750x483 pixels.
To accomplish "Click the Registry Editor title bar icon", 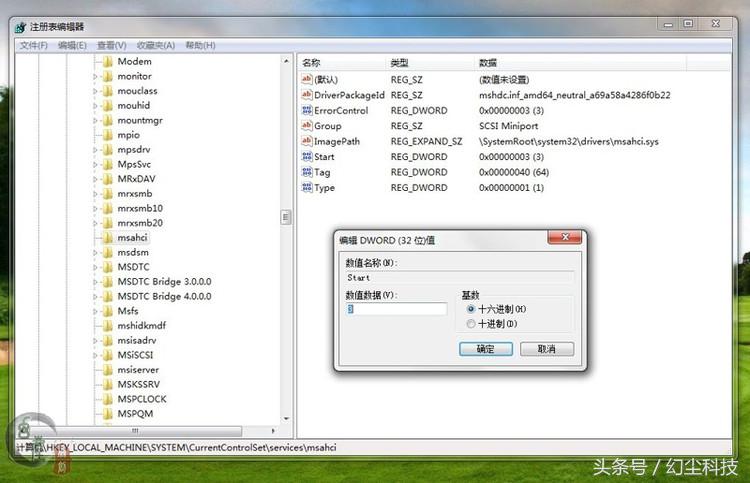I will 21,27.
